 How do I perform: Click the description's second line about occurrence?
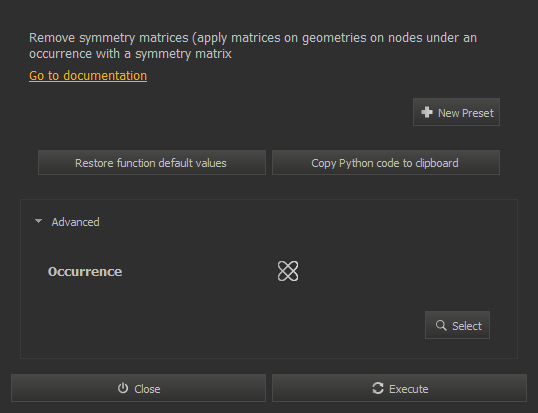click(130, 54)
